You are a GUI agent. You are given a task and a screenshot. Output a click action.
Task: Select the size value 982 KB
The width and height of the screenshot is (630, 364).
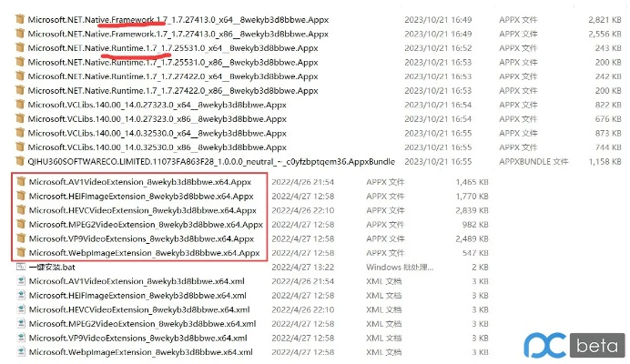pos(475,225)
